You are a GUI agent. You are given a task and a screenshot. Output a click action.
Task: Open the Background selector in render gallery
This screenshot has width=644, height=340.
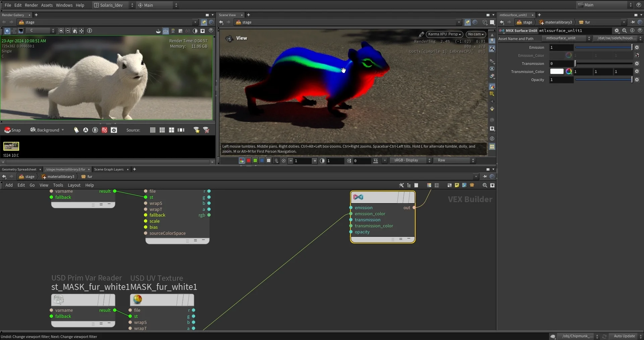click(47, 130)
